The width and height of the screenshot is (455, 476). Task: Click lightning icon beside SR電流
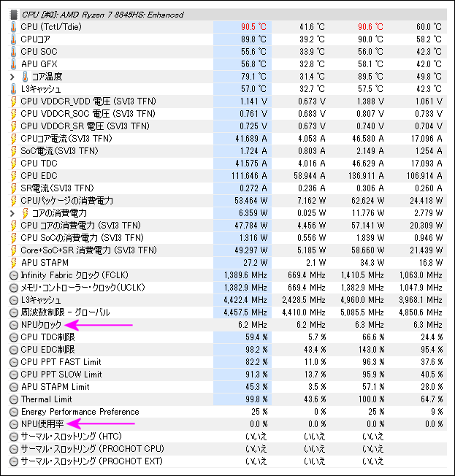click(x=13, y=188)
